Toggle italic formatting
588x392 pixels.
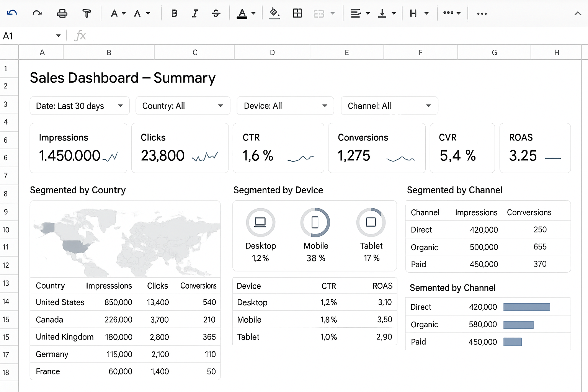pyautogui.click(x=195, y=13)
